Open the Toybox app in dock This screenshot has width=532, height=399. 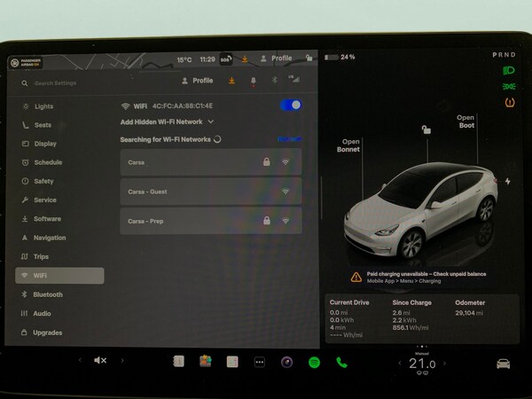coord(206,362)
